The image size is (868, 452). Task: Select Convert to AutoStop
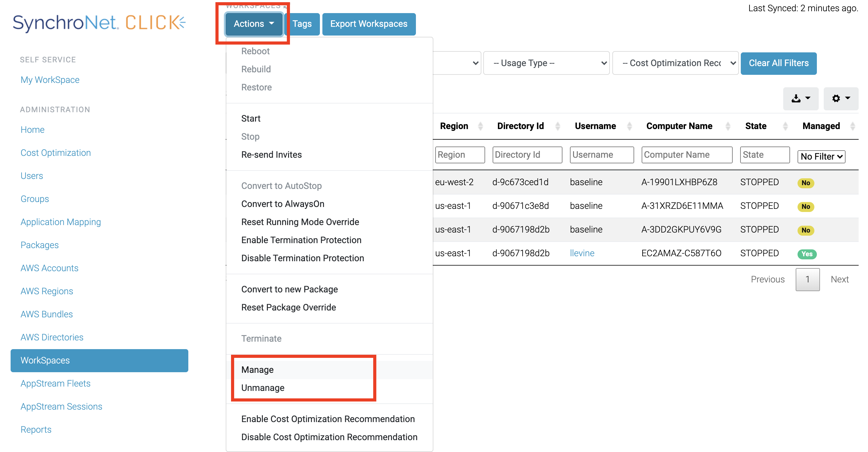point(281,186)
